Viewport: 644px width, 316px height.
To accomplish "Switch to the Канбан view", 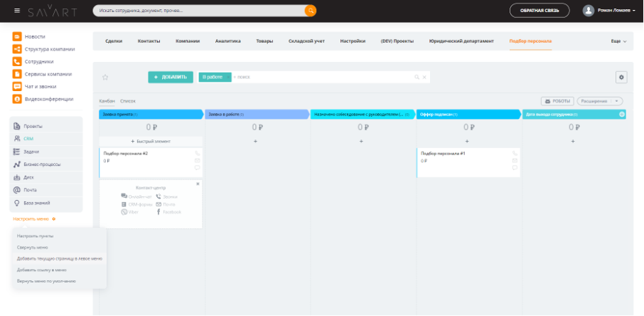I will (x=106, y=102).
